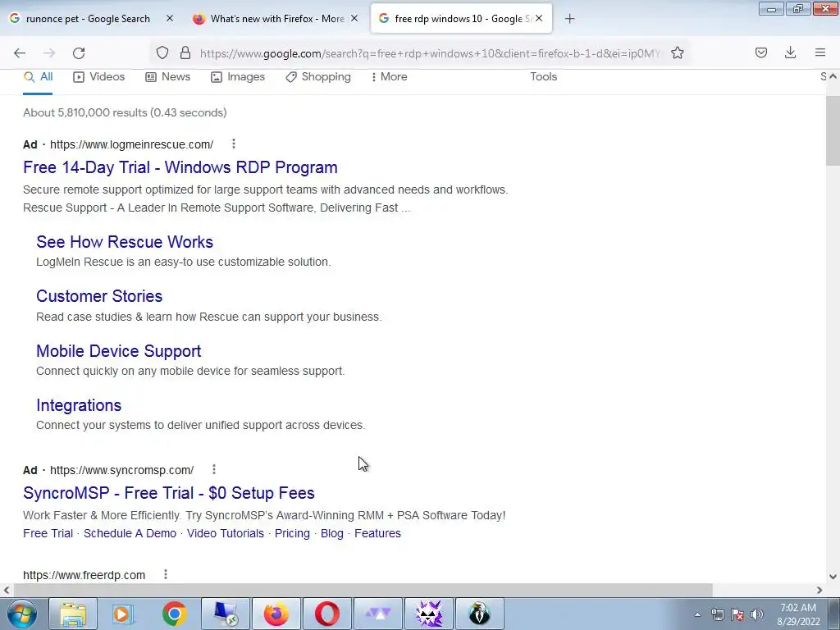Click the https://www.freerdp.com result URL
The image size is (840, 630).
(84, 575)
